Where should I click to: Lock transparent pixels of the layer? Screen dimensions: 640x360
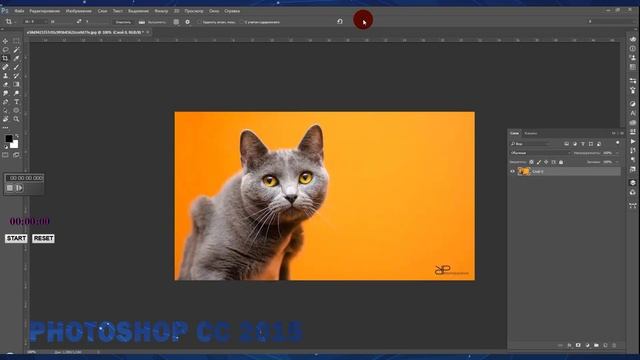(531, 162)
